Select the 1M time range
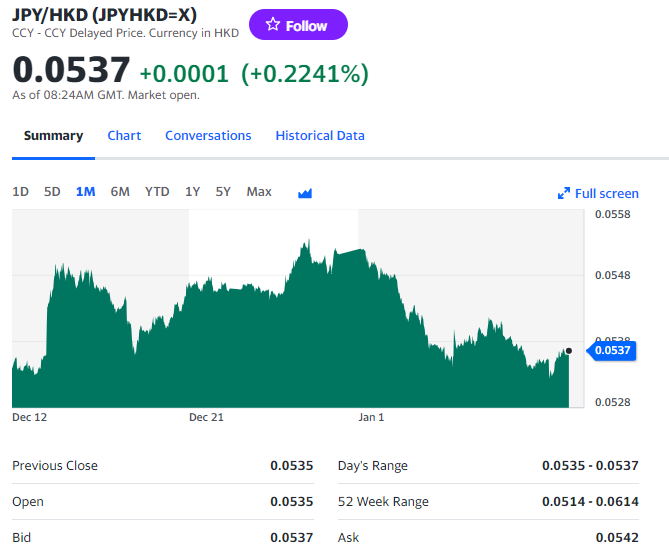Screen dimensions: 669x558 85,192
